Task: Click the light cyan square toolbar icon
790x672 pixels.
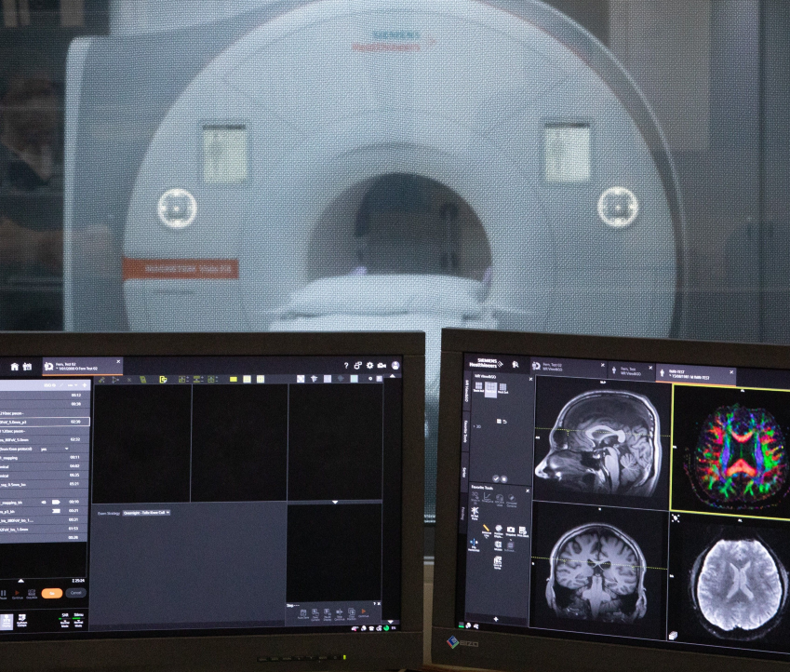Action: pos(355,379)
